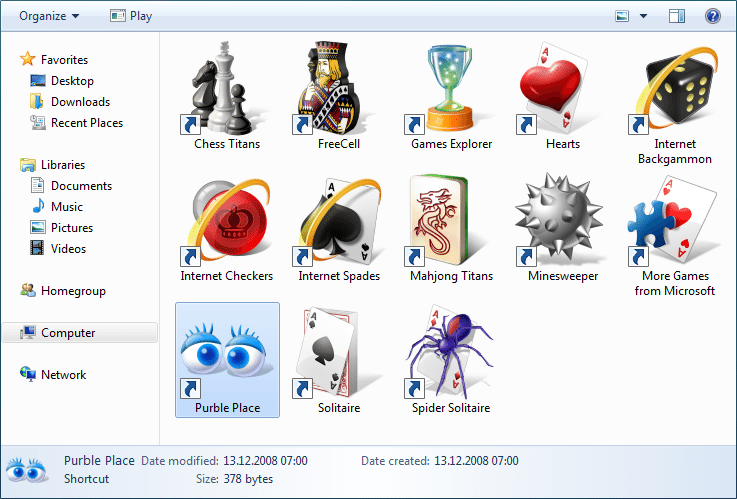This screenshot has width=737, height=499.
Task: Open the Organize dropdown menu
Action: coord(49,16)
